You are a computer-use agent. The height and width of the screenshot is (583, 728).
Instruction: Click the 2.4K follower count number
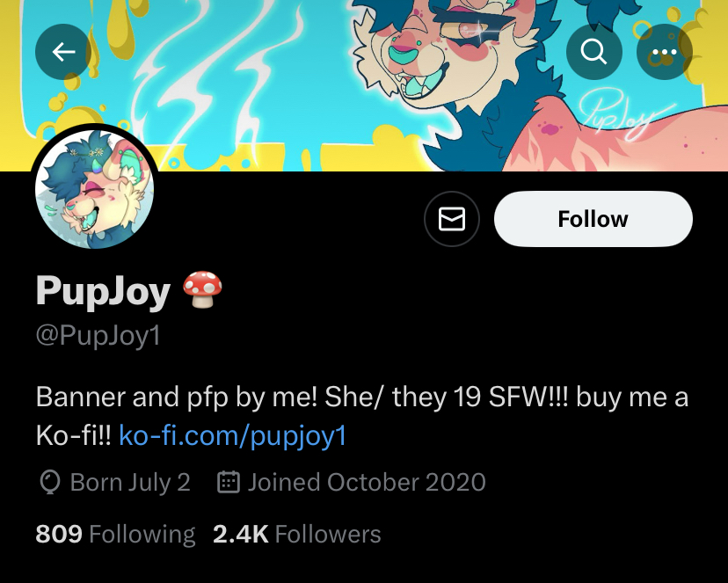click(x=241, y=534)
